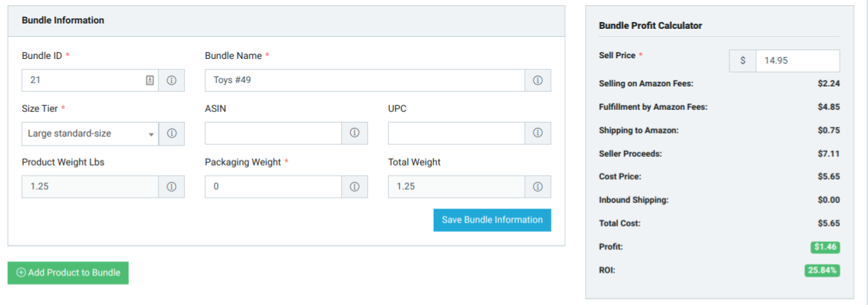Image resolution: width=868 pixels, height=305 pixels.
Task: Edit the Bundle Name text field
Action: click(x=365, y=80)
